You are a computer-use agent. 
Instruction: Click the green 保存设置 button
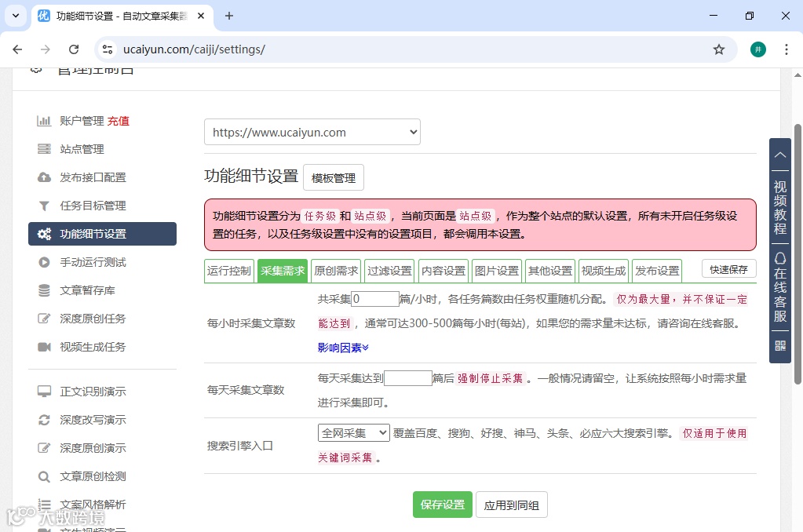pyautogui.click(x=443, y=505)
